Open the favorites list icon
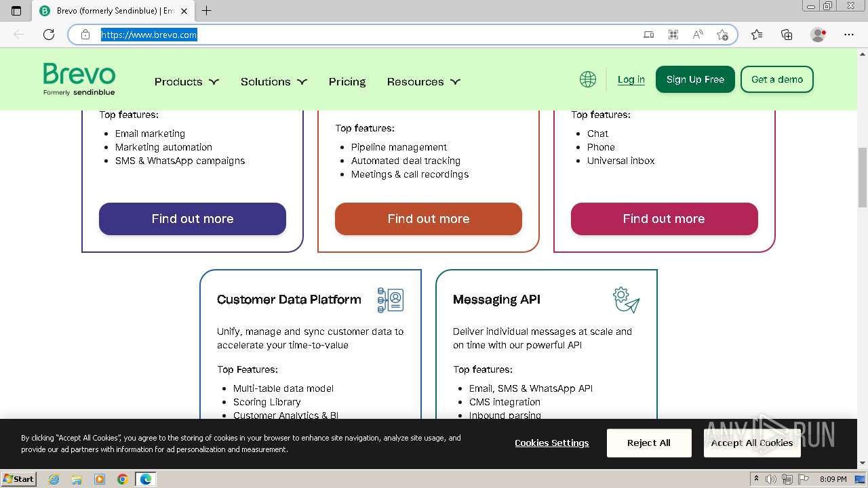Viewport: 868px width, 488px height. 757,35
